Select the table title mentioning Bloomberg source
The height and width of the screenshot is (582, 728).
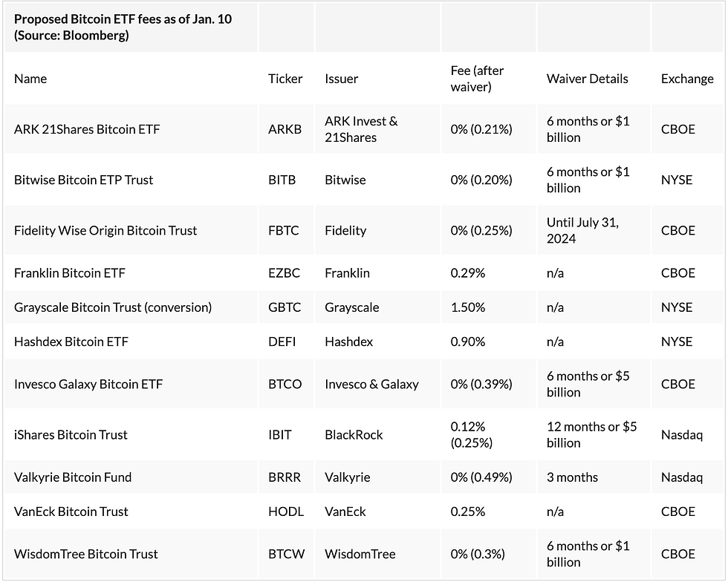click(x=123, y=27)
